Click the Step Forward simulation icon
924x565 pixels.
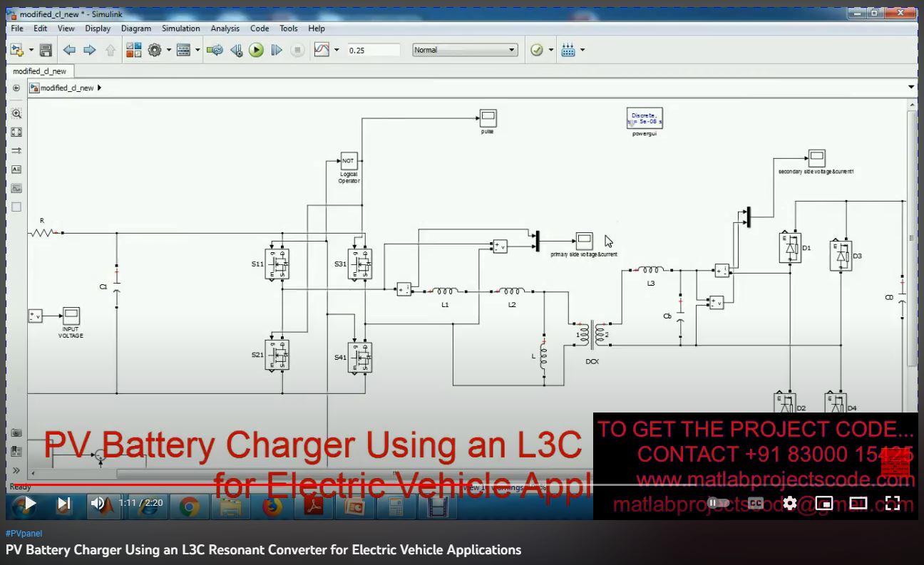tap(277, 50)
